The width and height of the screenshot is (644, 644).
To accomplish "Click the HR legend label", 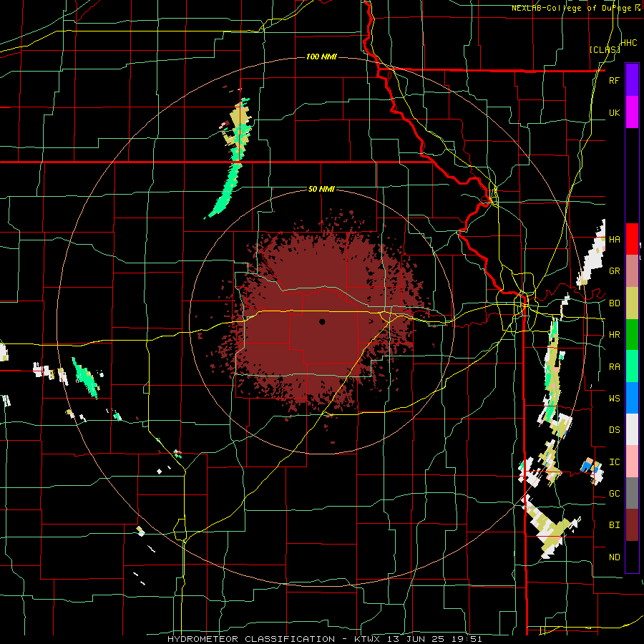I will (614, 335).
